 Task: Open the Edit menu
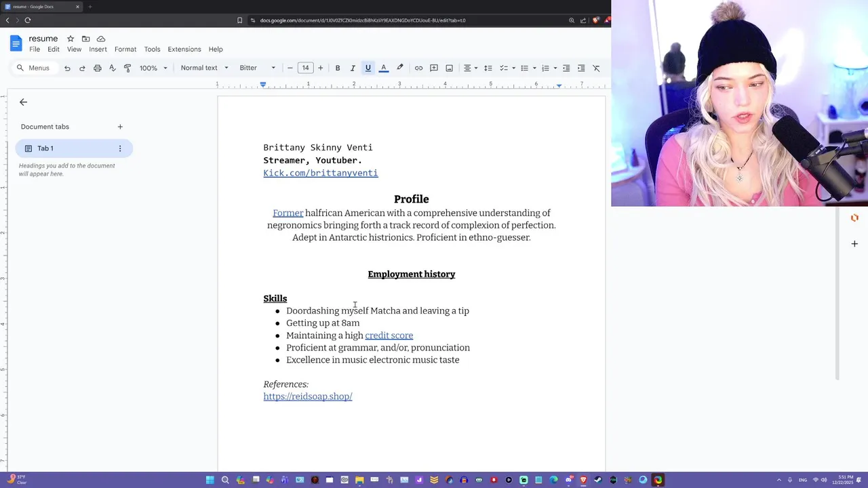pyautogui.click(x=54, y=49)
